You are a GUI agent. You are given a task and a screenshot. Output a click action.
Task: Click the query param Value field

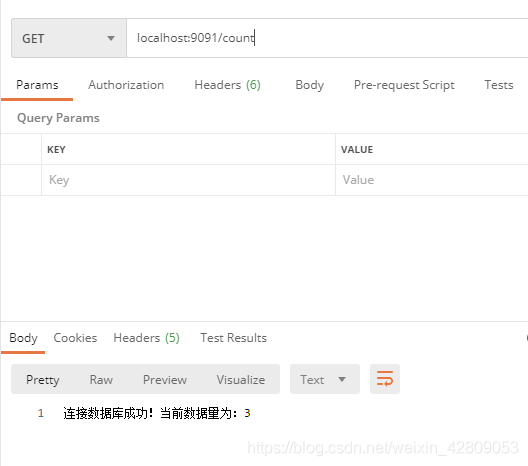point(432,180)
